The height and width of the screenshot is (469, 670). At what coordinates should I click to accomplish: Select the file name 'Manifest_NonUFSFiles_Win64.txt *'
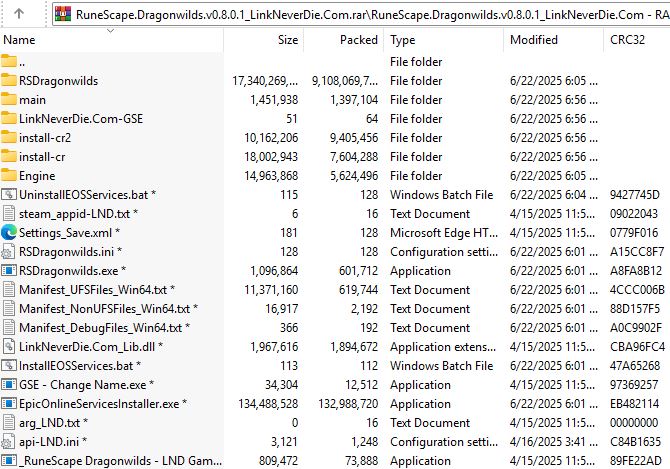(x=108, y=309)
